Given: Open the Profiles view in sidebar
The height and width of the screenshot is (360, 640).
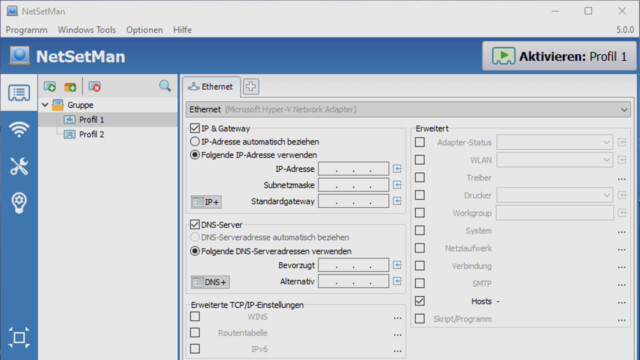Looking at the screenshot, I should (x=19, y=93).
